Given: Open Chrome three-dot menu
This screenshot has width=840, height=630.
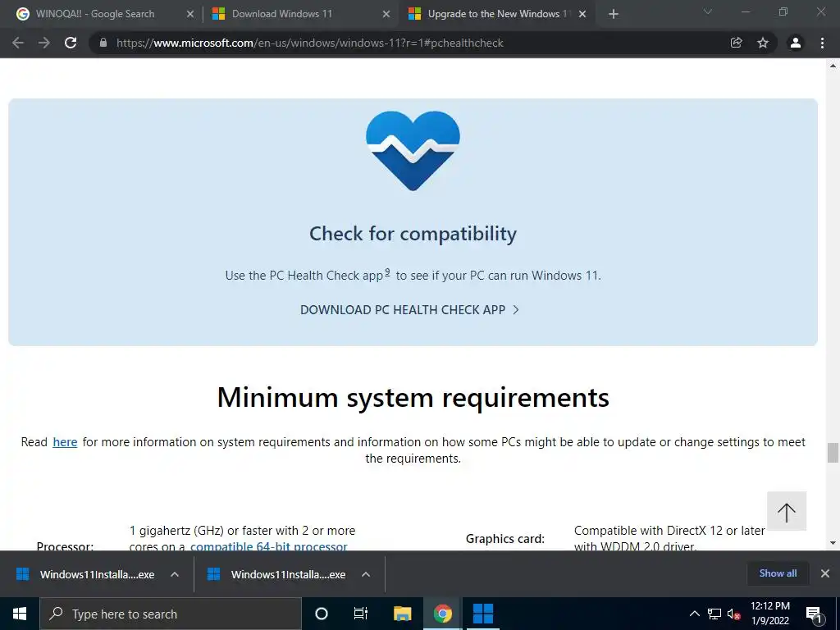Looking at the screenshot, I should (822, 43).
